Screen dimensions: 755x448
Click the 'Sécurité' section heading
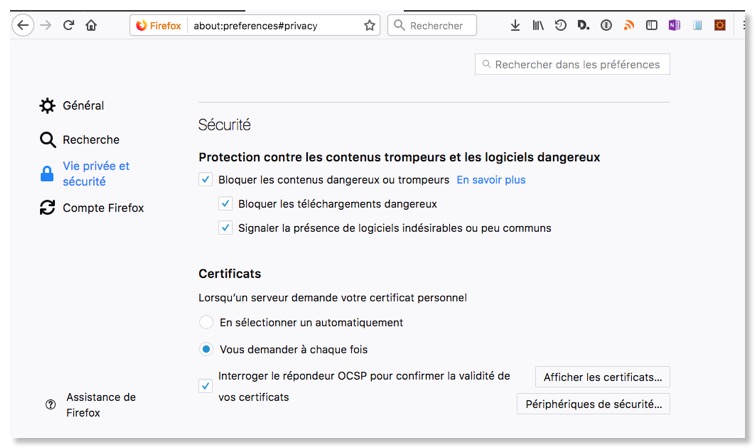(224, 125)
